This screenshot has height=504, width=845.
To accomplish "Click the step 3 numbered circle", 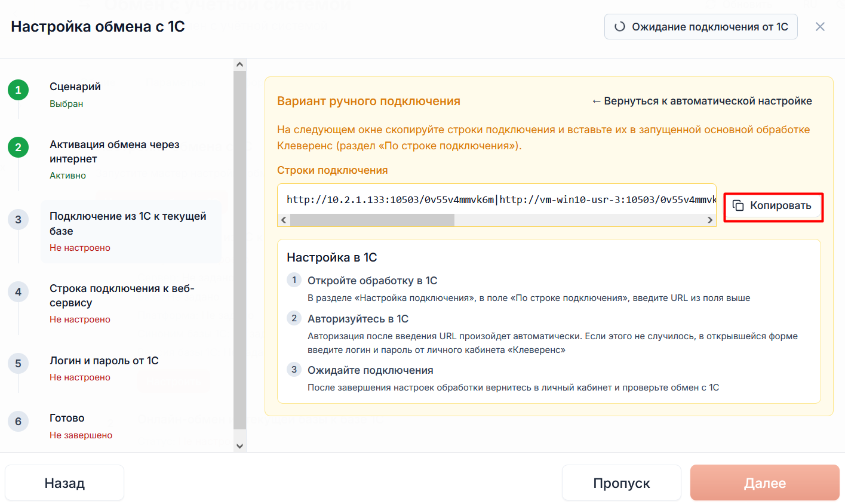I will coord(18,220).
